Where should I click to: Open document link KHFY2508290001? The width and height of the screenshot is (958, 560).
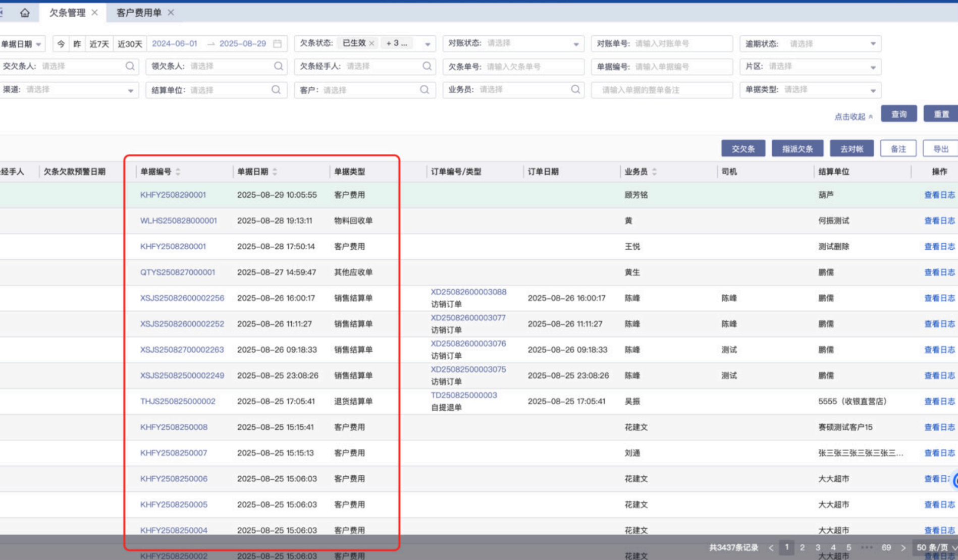[173, 195]
